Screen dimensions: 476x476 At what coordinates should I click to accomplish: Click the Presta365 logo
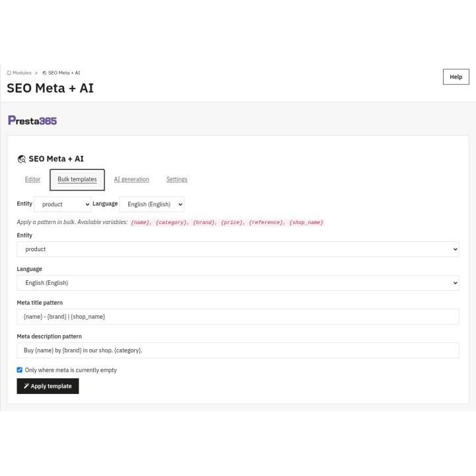[32, 120]
